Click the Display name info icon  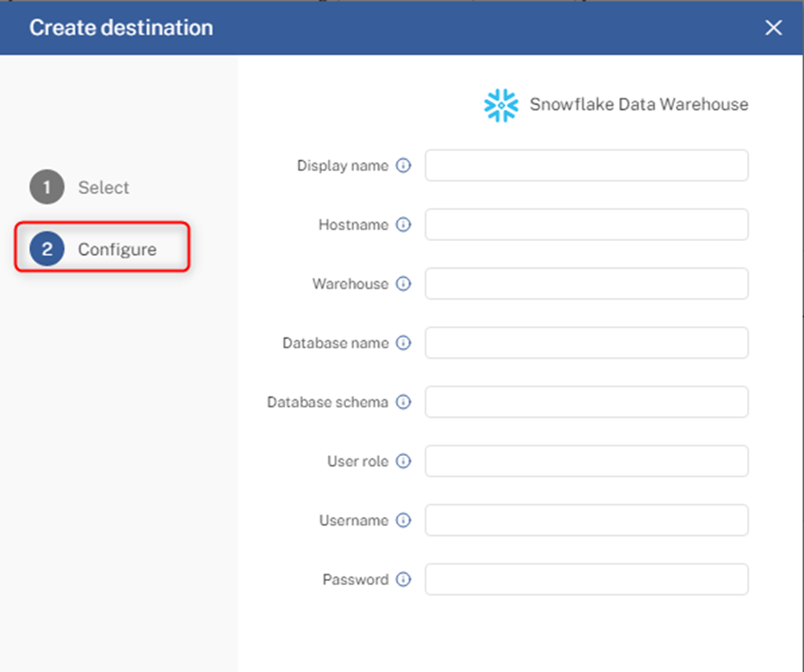404,165
